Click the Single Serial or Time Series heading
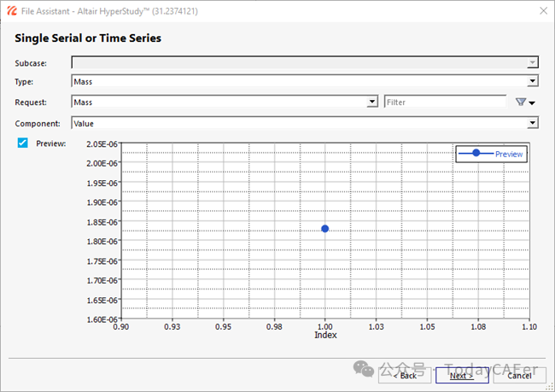The height and width of the screenshot is (392, 555). (x=88, y=38)
